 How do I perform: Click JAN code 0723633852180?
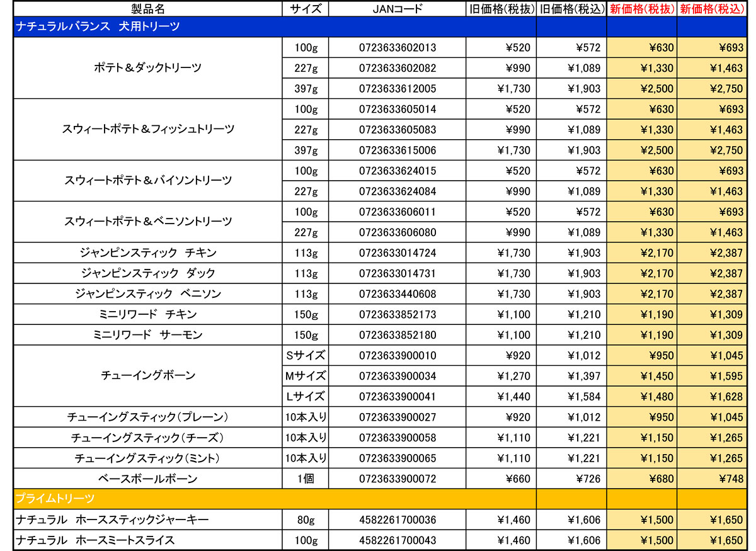pos(398,335)
